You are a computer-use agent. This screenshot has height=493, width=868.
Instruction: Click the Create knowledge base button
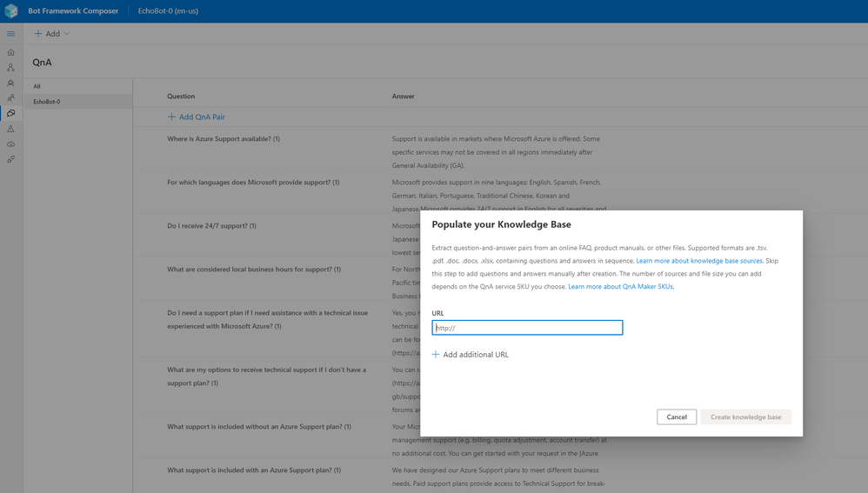745,417
